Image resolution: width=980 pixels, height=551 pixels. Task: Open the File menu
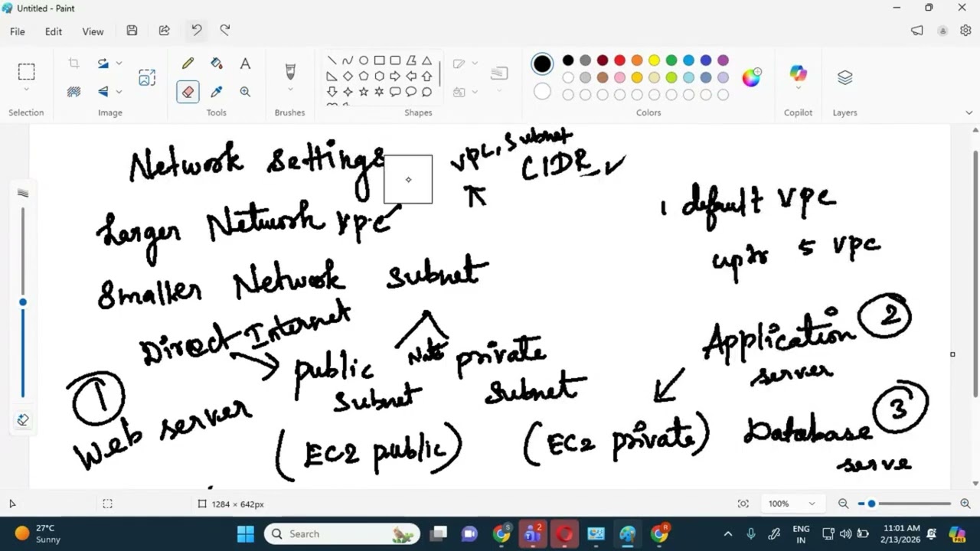(x=18, y=31)
